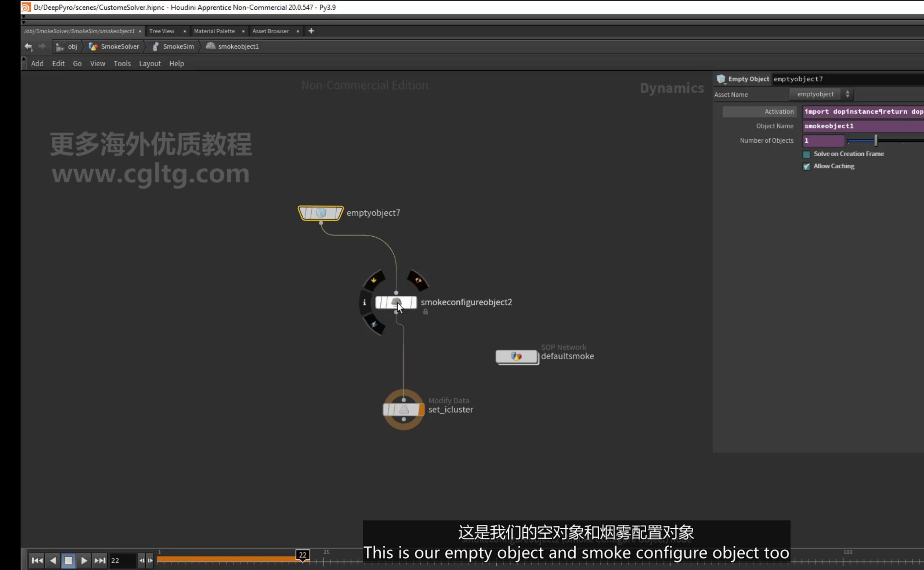Open the Tools menu
Image resolution: width=924 pixels, height=570 pixels.
tap(122, 63)
